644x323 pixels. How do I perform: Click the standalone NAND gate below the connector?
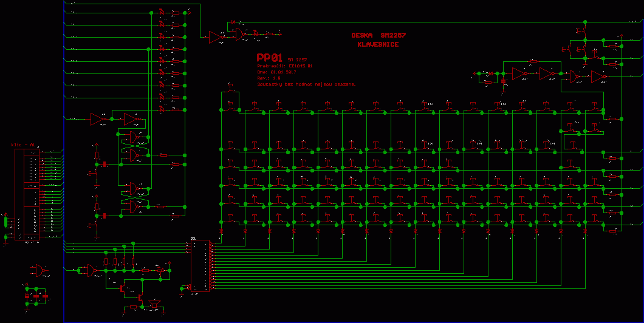pyautogui.click(x=39, y=270)
